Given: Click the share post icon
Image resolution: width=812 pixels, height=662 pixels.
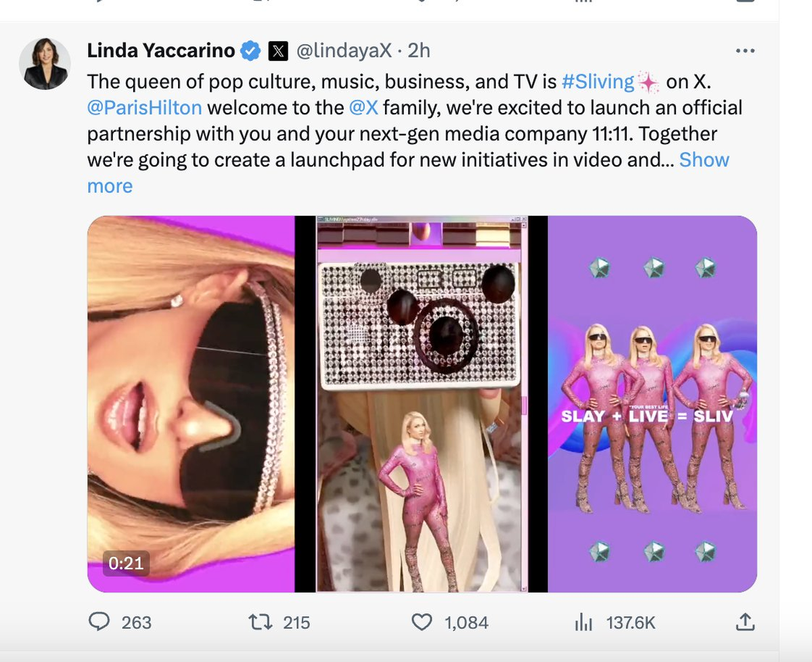Looking at the screenshot, I should pos(744,621).
